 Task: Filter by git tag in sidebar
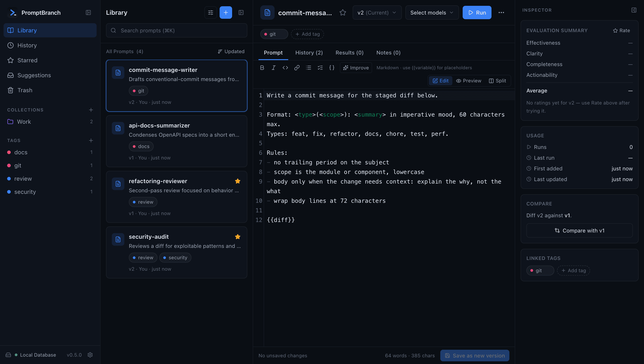[x=50, y=165]
